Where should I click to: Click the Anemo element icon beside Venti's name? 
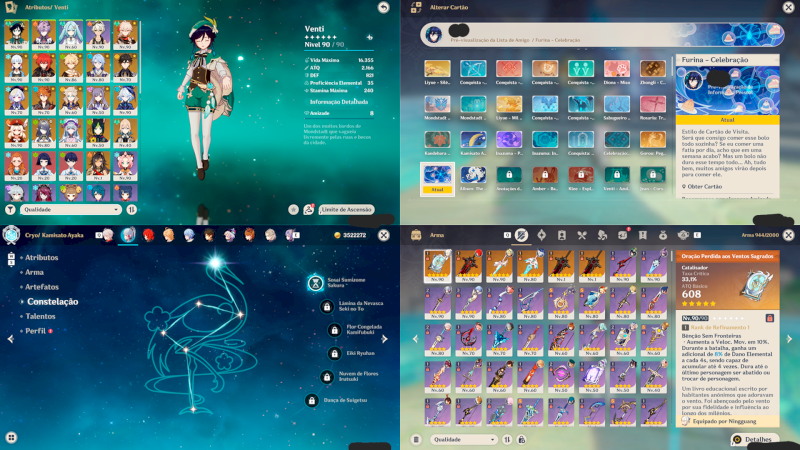pos(369,37)
